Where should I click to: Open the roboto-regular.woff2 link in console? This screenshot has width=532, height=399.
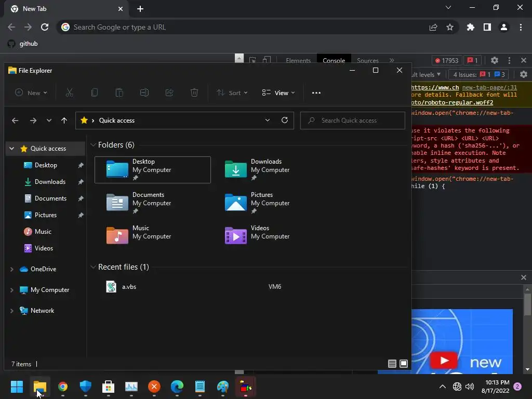pyautogui.click(x=453, y=102)
